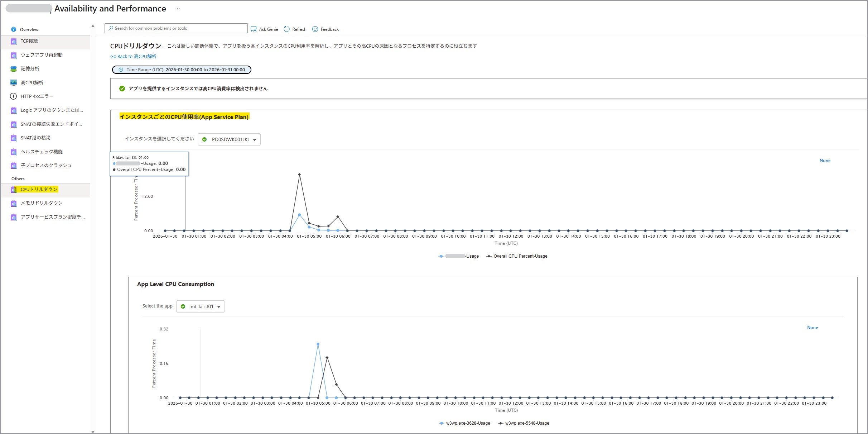Click the Time Range (UTC) pill button
This screenshot has height=434, width=868.
(x=182, y=70)
